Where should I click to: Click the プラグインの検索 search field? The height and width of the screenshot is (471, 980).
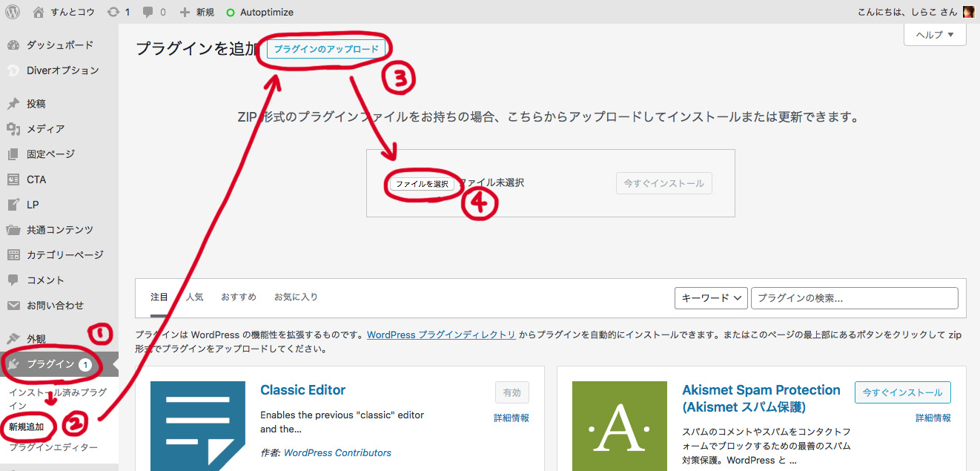click(x=854, y=298)
